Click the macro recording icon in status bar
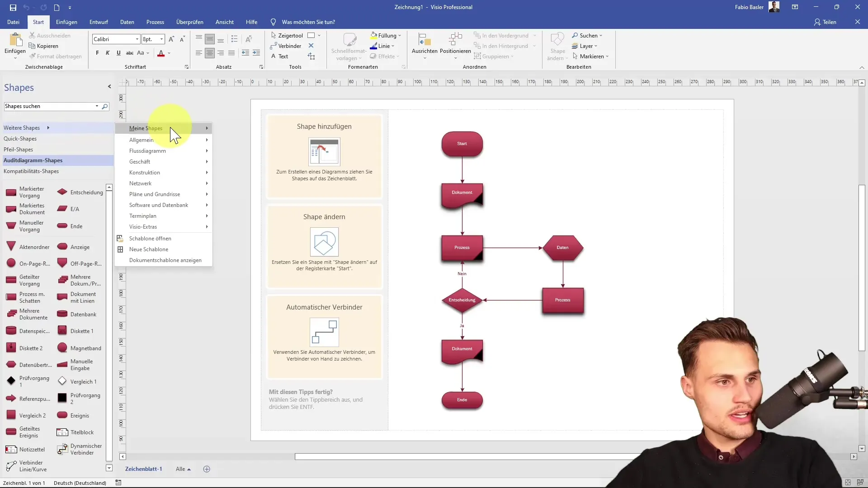 point(118,483)
